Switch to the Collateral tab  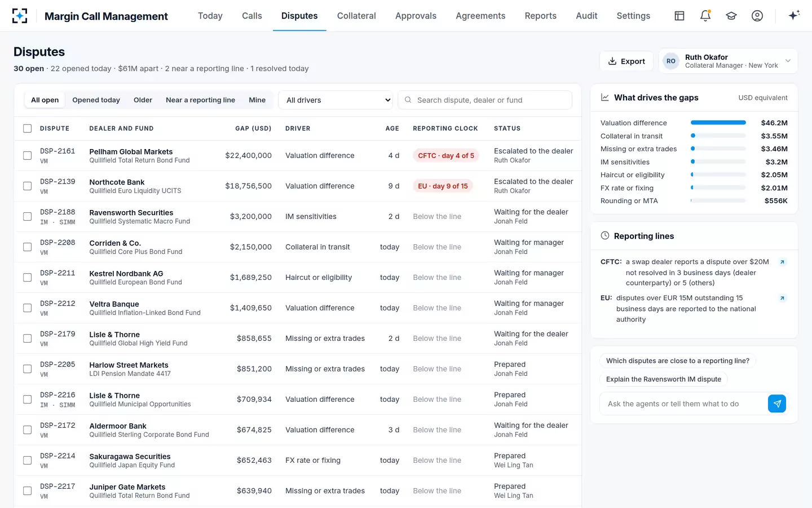[x=356, y=16]
